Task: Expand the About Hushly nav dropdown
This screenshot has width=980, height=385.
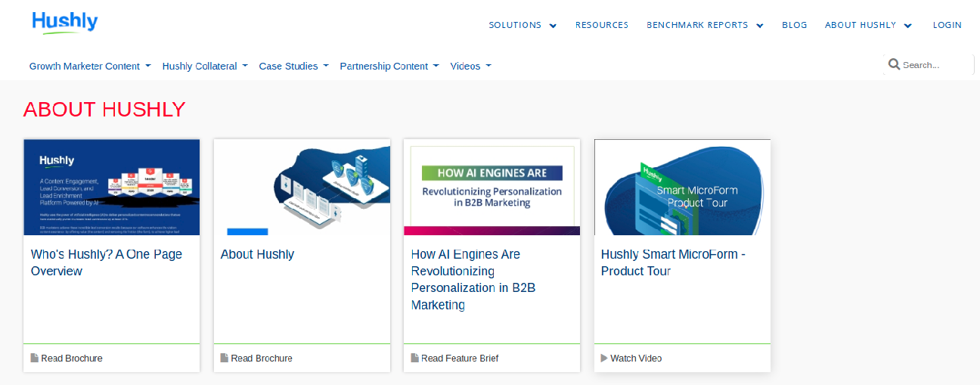Action: pyautogui.click(x=868, y=25)
